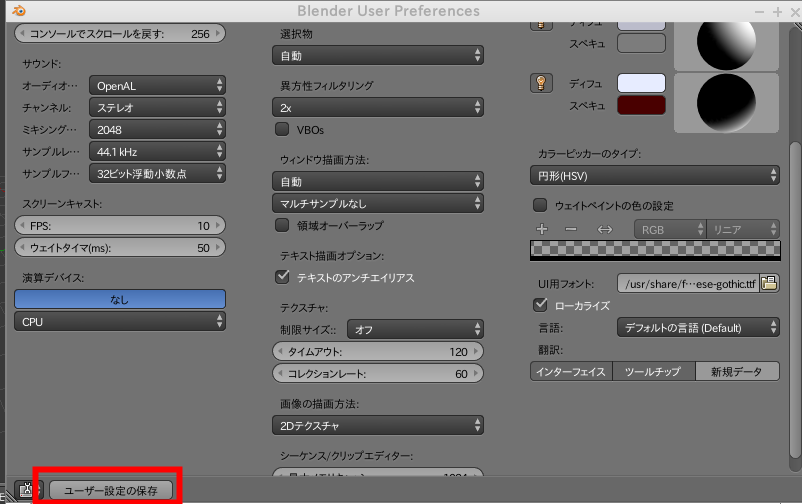Screen dimensions: 802x504
Task: Increase console scrollback 256 value arrow
Action: [218, 34]
